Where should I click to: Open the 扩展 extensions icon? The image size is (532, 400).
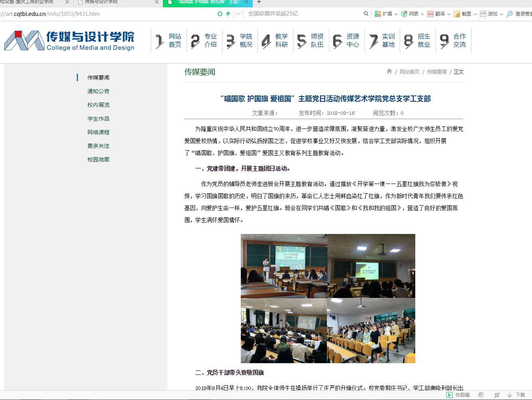coord(378,14)
